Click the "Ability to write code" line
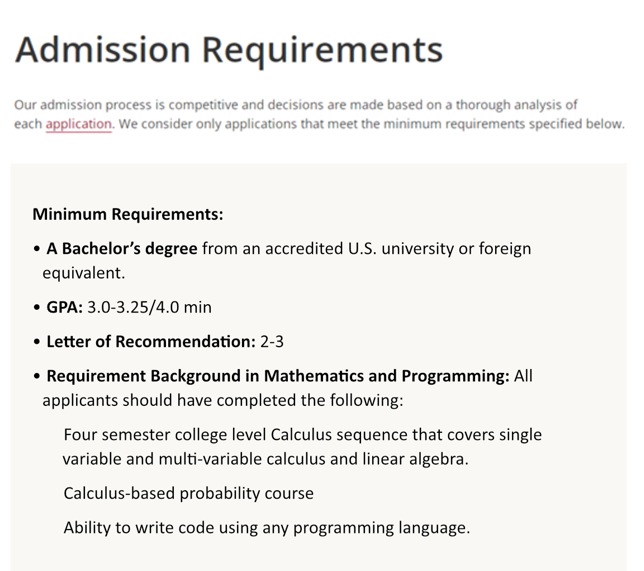This screenshot has width=644, height=571. point(266,527)
